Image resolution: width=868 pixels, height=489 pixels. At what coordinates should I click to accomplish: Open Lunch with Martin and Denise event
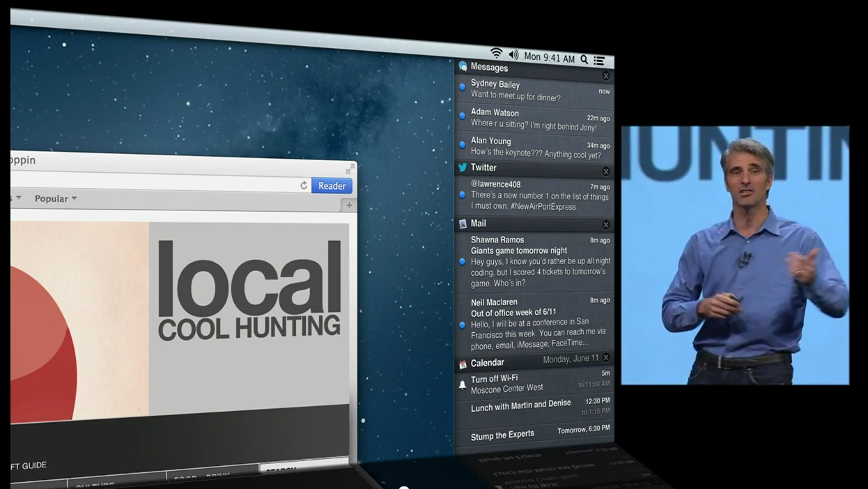click(x=534, y=406)
